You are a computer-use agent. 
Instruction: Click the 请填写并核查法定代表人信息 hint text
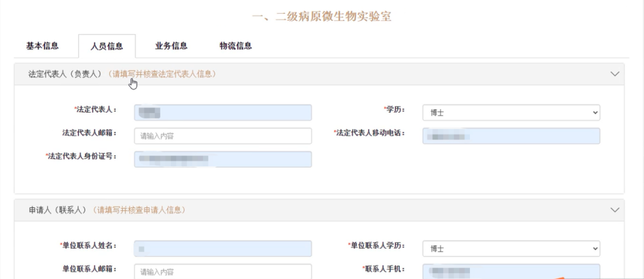click(164, 74)
